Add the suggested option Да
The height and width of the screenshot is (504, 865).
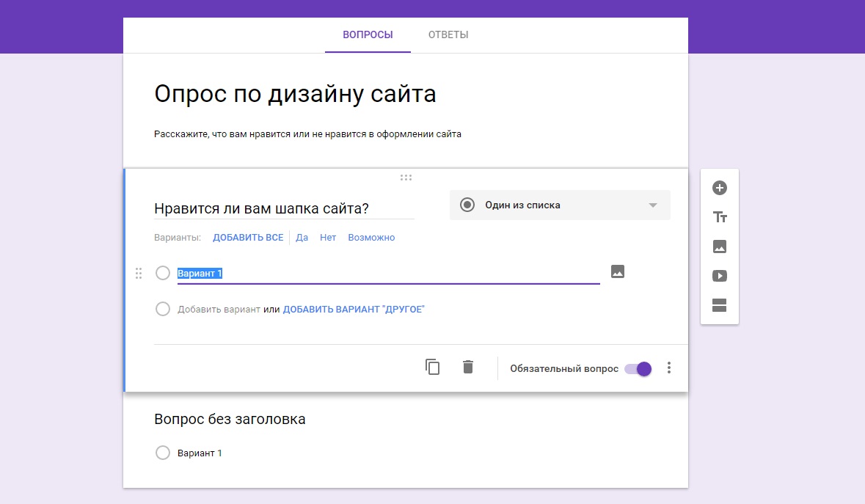tap(302, 238)
